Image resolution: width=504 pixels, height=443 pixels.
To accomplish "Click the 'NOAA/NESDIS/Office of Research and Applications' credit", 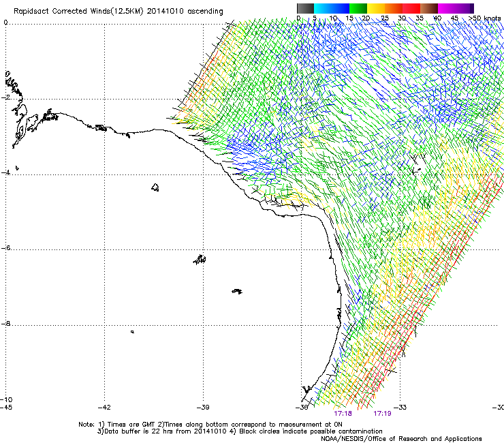I will click(401, 439).
